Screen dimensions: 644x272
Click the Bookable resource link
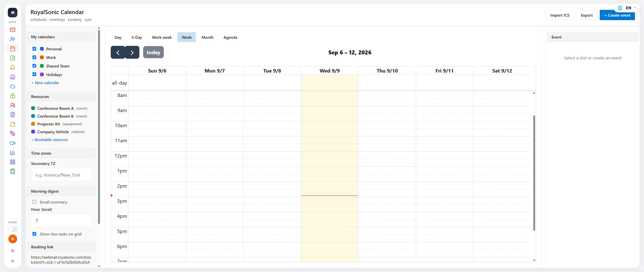point(50,140)
